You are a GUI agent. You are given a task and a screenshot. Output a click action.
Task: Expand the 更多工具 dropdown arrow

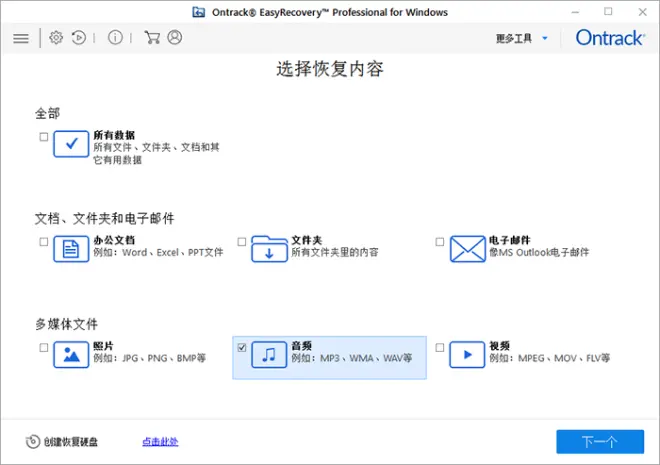point(545,38)
